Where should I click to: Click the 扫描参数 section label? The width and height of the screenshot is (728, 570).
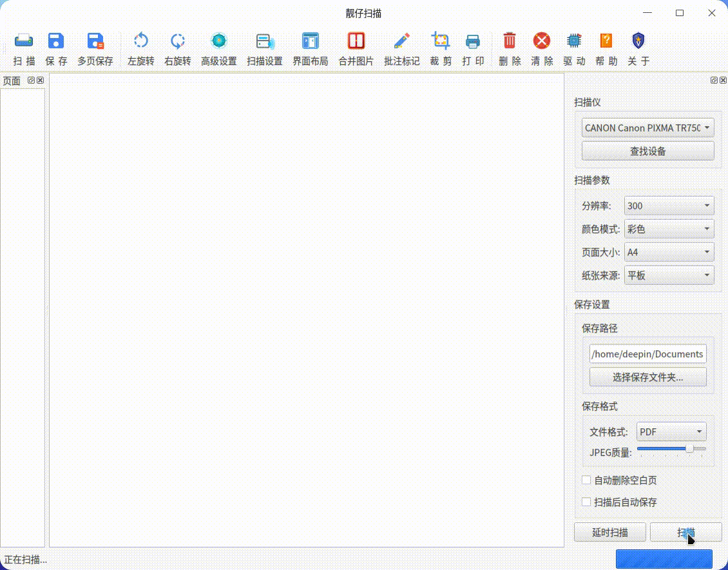[x=591, y=180]
